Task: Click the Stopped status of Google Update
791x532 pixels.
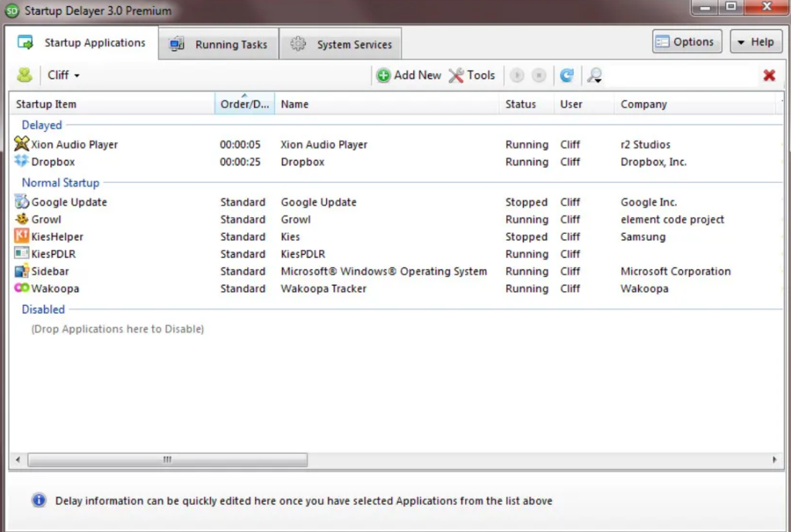Action: [526, 202]
